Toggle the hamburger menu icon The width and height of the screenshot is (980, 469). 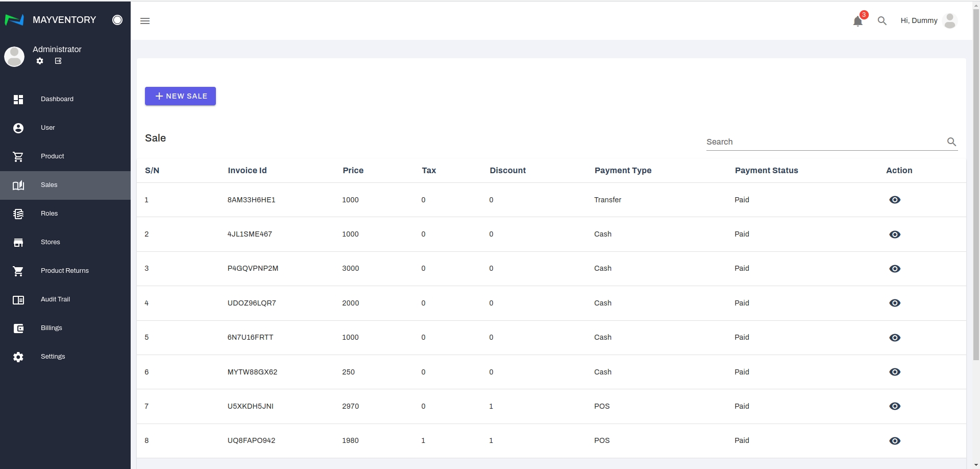pos(145,21)
